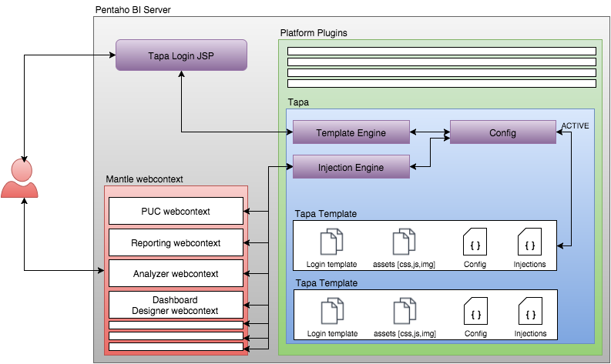Click the PUC webcontext box

(x=176, y=211)
